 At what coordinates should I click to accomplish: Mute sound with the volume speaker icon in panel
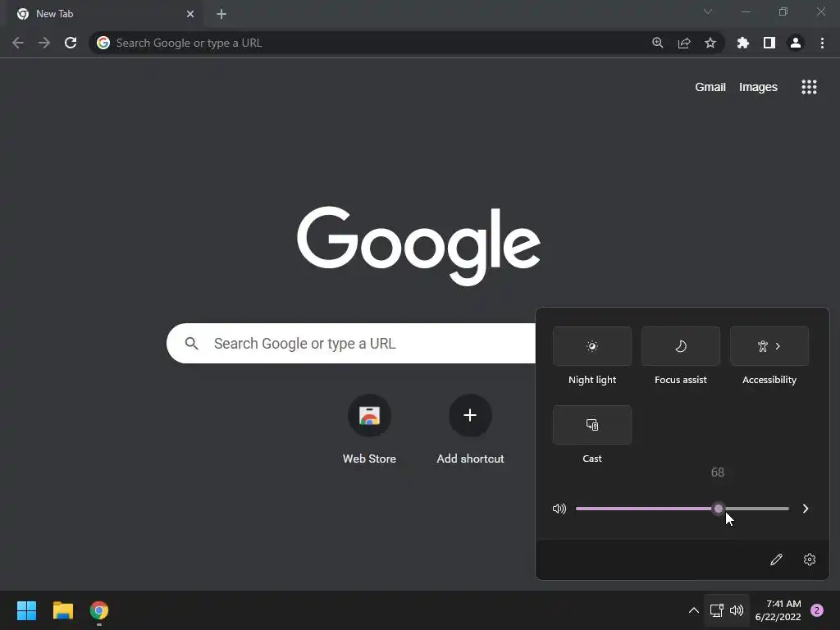(x=559, y=509)
